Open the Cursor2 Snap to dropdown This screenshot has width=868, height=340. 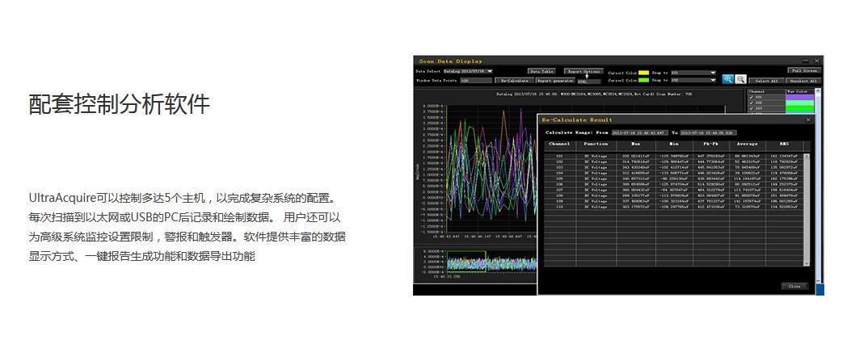pyautogui.click(x=693, y=80)
